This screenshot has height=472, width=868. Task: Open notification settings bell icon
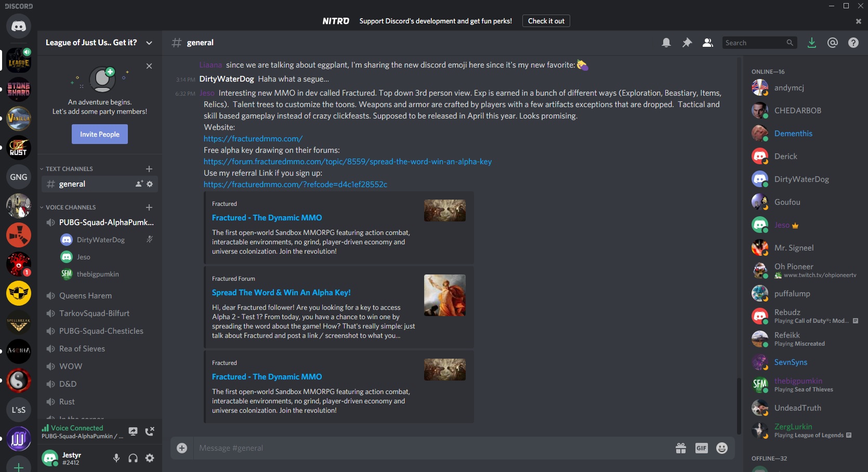(666, 43)
